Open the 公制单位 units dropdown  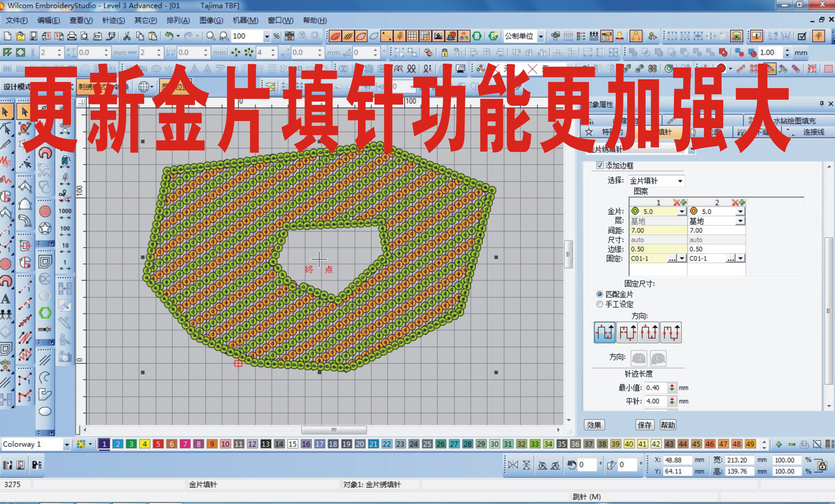[541, 36]
